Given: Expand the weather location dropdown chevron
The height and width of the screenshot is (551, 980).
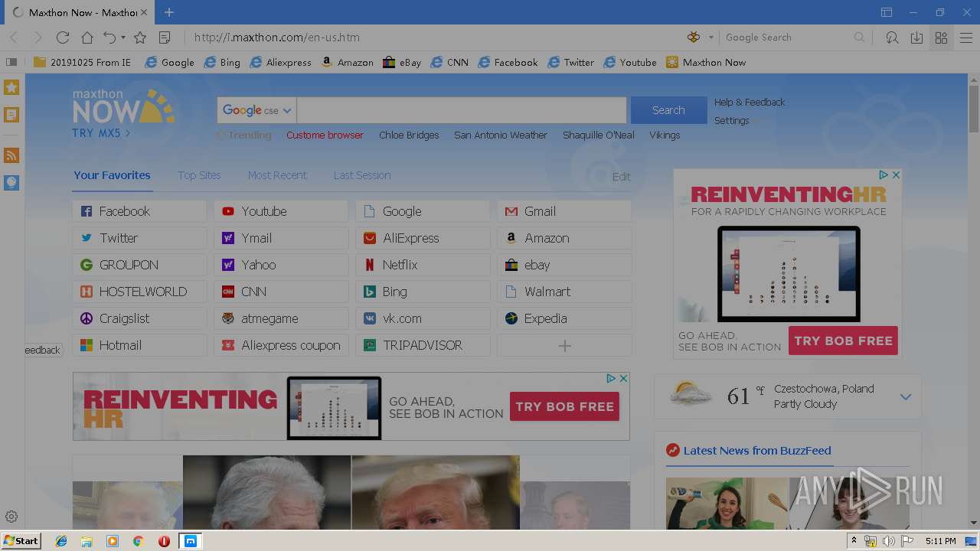Looking at the screenshot, I should coord(906,397).
